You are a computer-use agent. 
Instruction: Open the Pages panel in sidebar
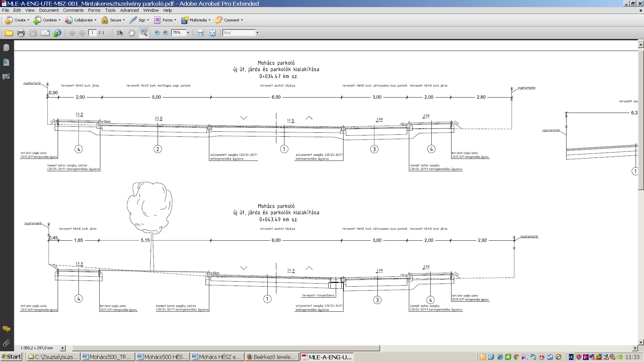6,48
